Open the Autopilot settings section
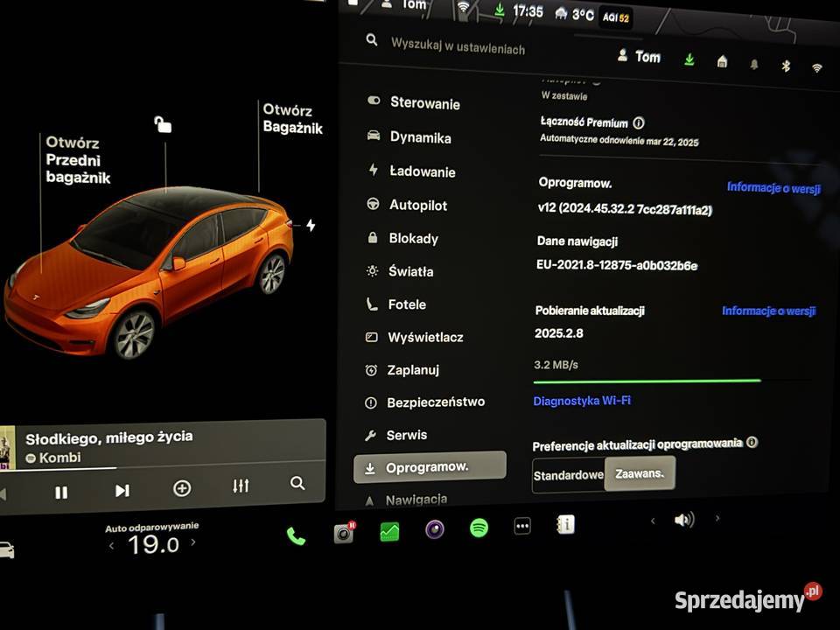 coord(407,205)
